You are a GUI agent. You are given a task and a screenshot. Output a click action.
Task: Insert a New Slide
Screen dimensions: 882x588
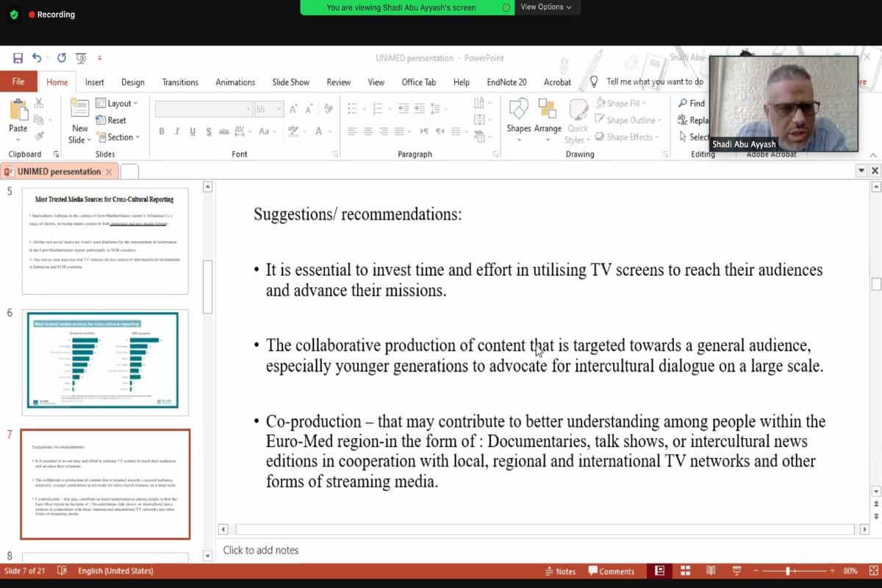click(79, 121)
